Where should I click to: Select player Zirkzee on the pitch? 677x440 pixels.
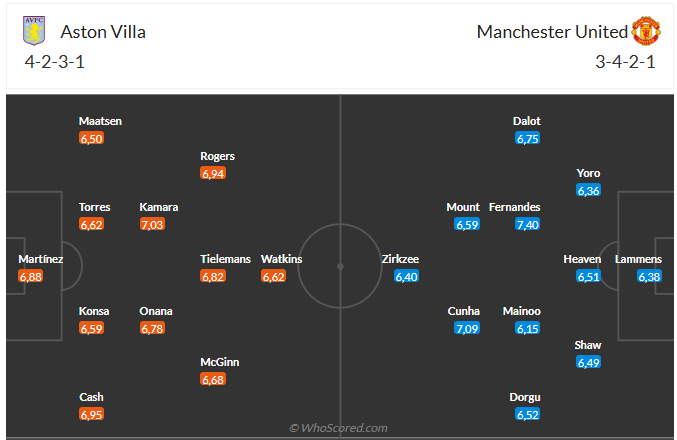[x=400, y=259]
